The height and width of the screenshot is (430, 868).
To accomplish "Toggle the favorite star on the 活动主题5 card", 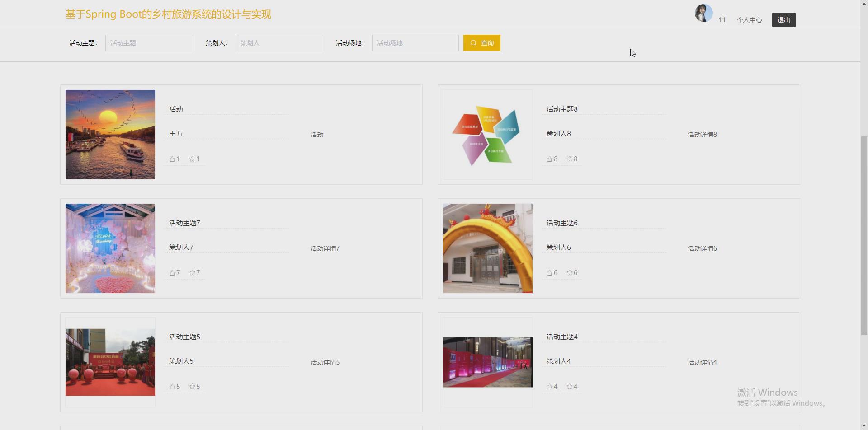I will pos(192,386).
